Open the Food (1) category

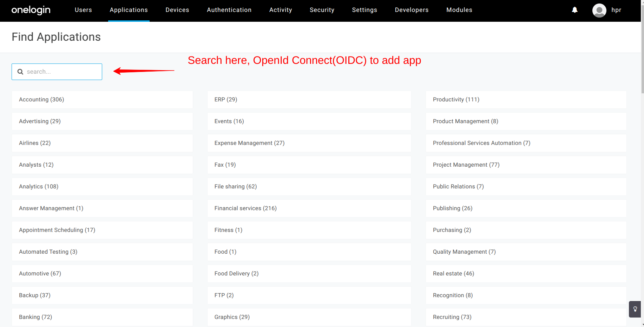[309, 252]
